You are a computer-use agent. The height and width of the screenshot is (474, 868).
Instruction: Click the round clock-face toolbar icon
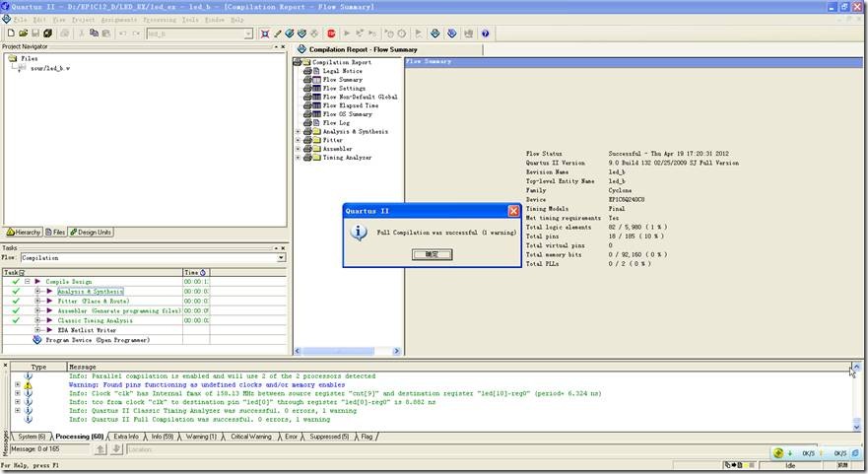(x=402, y=34)
